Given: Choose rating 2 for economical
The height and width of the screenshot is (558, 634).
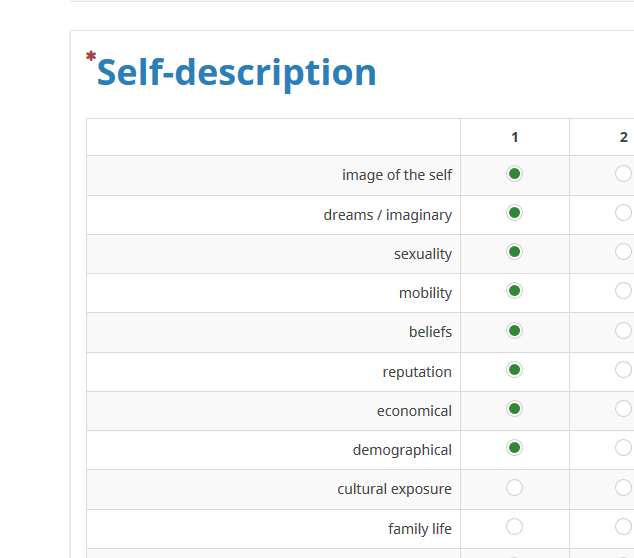Looking at the screenshot, I should (623, 409).
